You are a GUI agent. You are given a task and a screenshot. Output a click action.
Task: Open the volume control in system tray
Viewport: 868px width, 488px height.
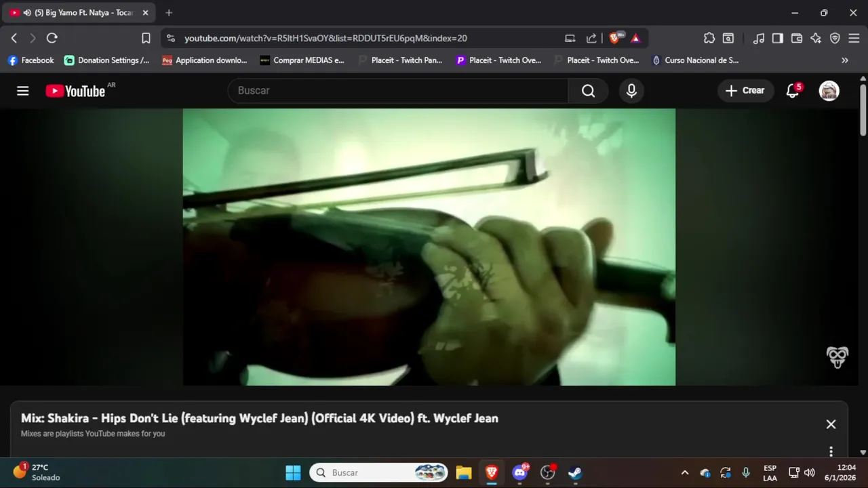[x=809, y=472]
